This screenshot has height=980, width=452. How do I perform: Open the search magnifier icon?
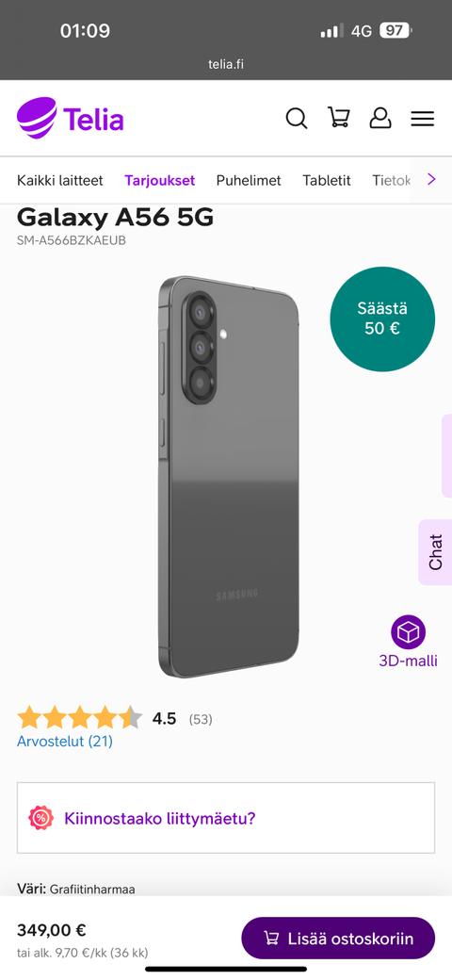(297, 118)
